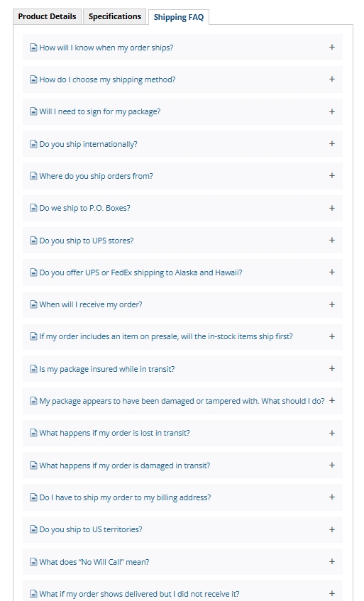The height and width of the screenshot is (601, 364).
Task: Click document icon next to 'When will I receive my order?'
Action: (x=34, y=304)
